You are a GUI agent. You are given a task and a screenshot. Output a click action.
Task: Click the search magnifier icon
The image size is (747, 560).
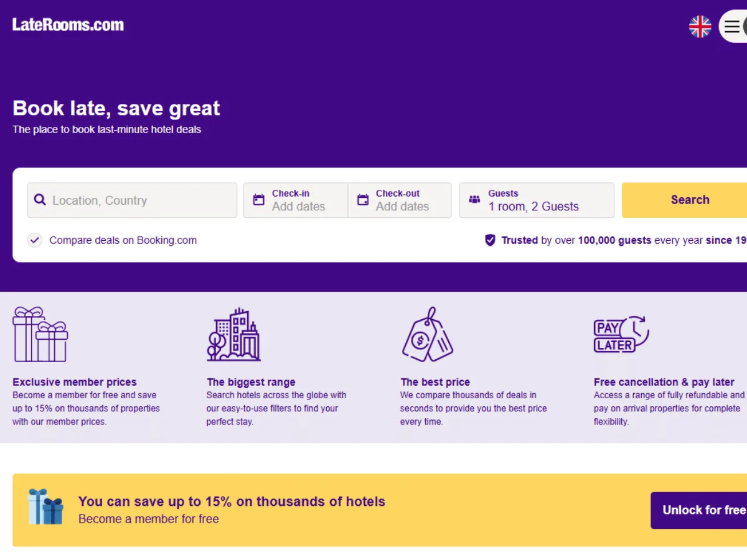coord(40,200)
